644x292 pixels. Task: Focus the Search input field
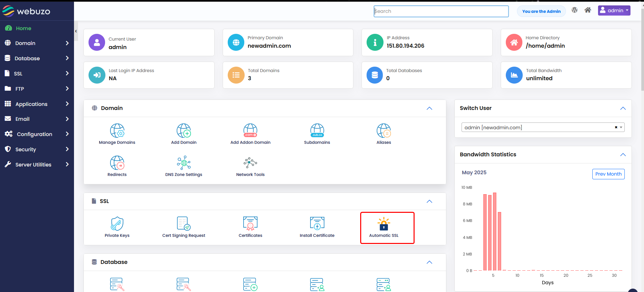441,11
